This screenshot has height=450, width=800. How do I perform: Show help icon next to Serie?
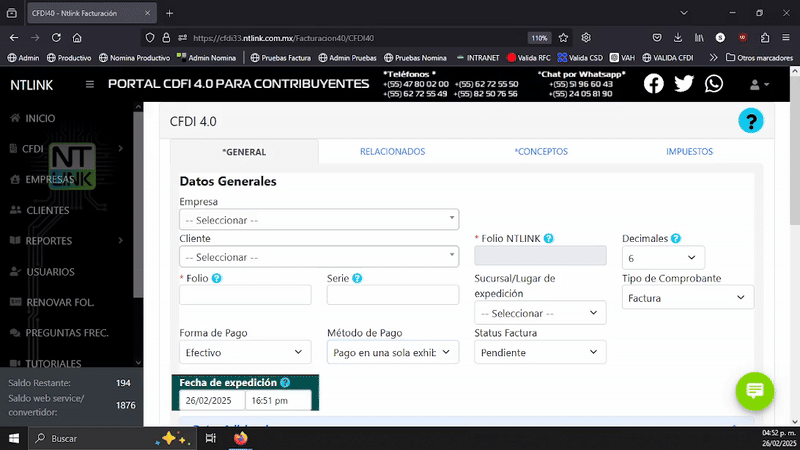click(357, 278)
